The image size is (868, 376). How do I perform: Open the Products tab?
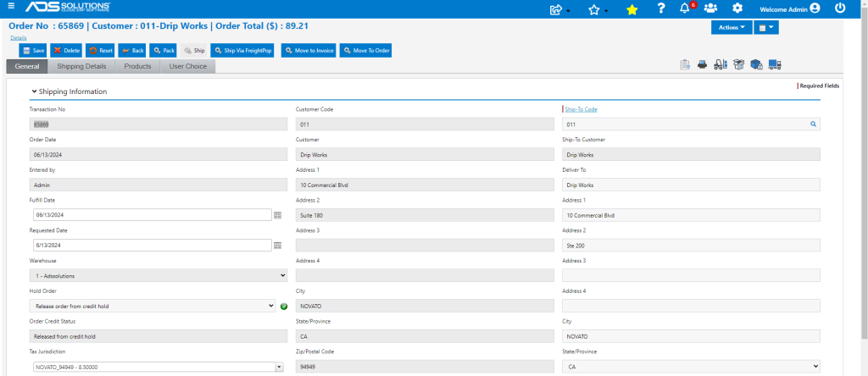[138, 66]
